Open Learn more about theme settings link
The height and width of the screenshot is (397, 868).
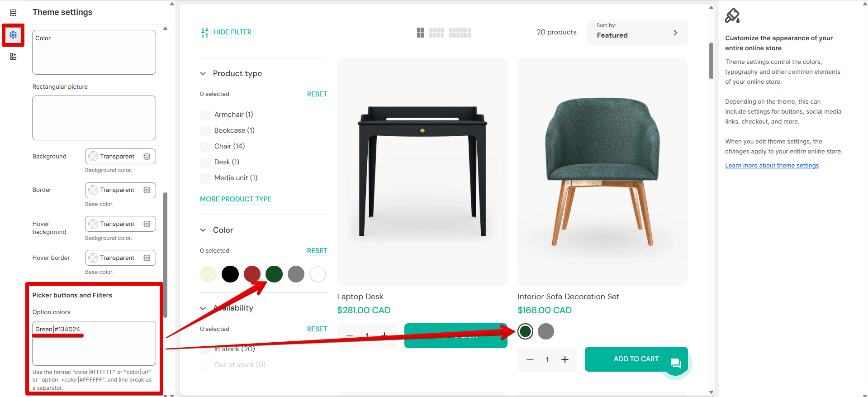coord(772,166)
